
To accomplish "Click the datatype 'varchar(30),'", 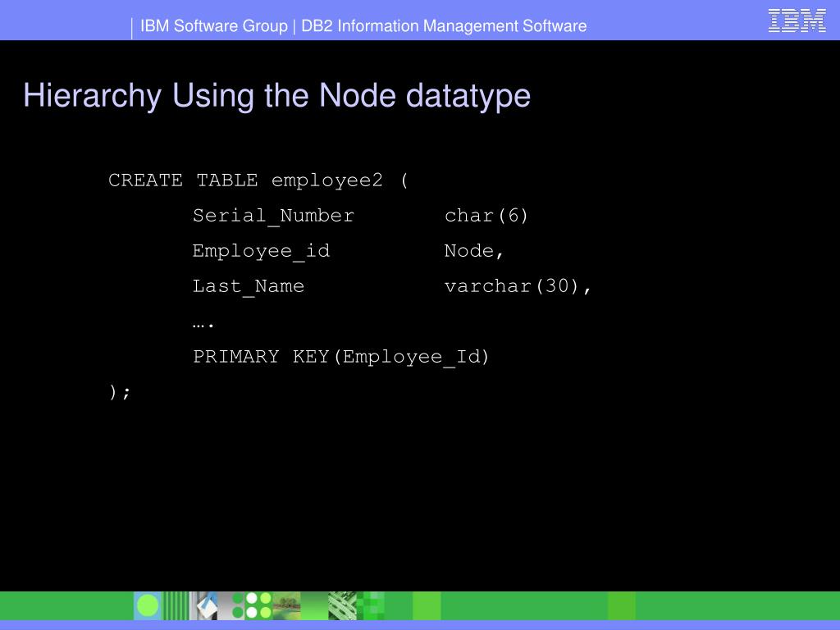I will pyautogui.click(x=518, y=286).
